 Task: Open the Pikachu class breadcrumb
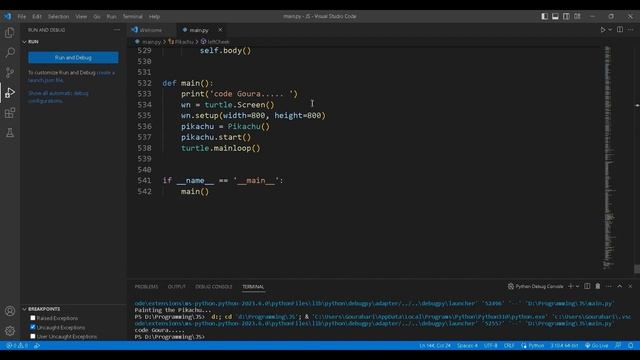point(181,42)
